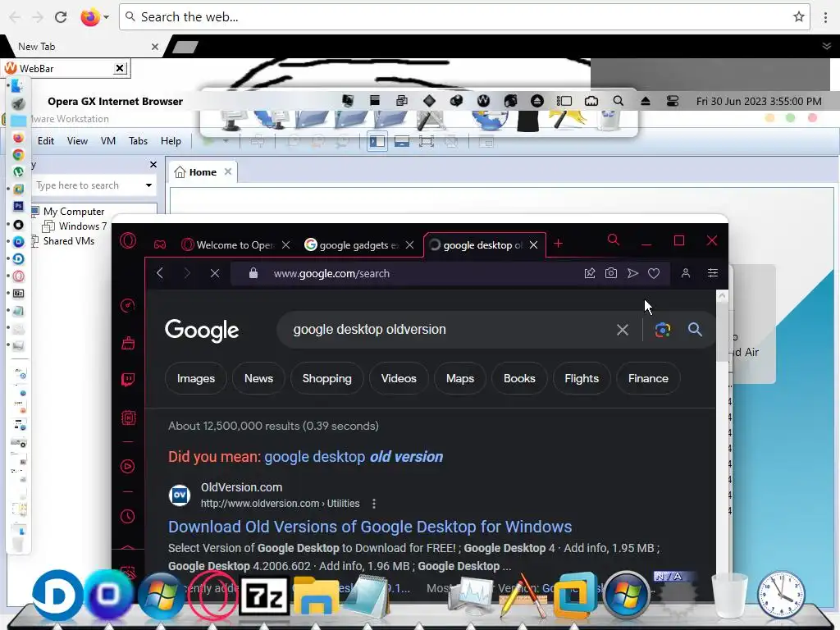Open the clock icon in bottom dock
Viewport: 840px width, 630px height.
tap(781, 595)
